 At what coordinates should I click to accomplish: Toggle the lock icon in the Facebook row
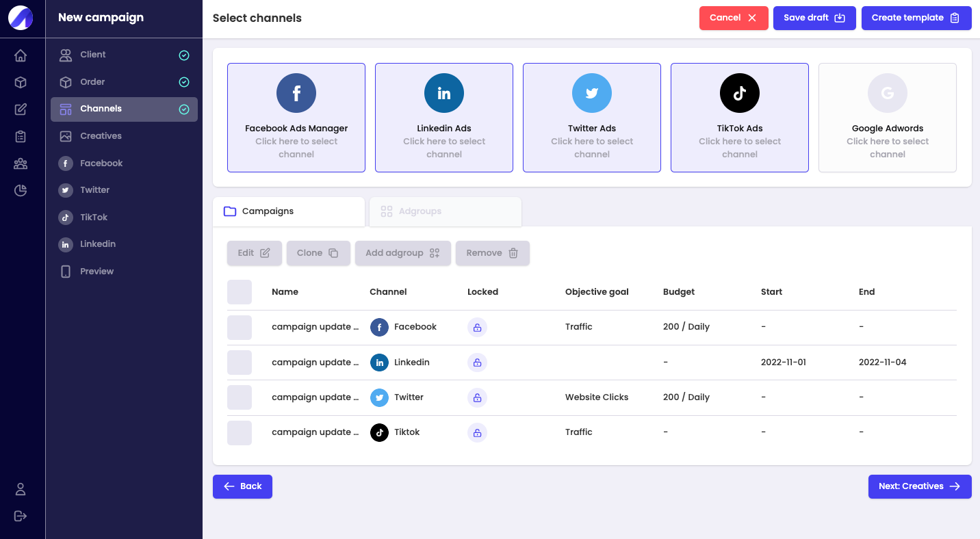click(x=477, y=327)
